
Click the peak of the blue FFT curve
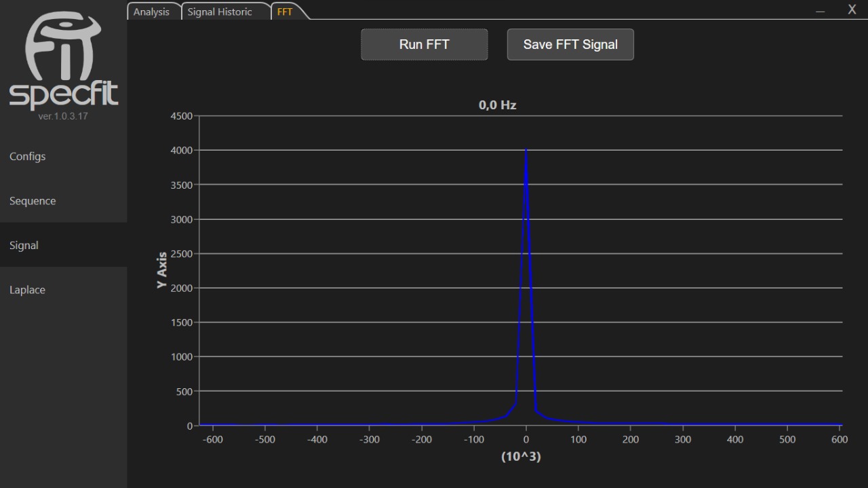click(526, 149)
